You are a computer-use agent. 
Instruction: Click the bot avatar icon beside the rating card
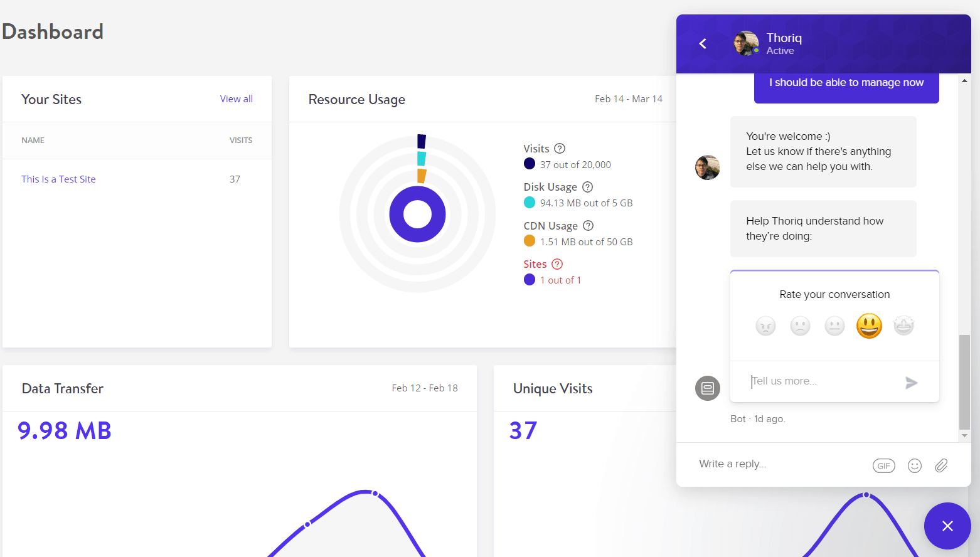click(707, 388)
